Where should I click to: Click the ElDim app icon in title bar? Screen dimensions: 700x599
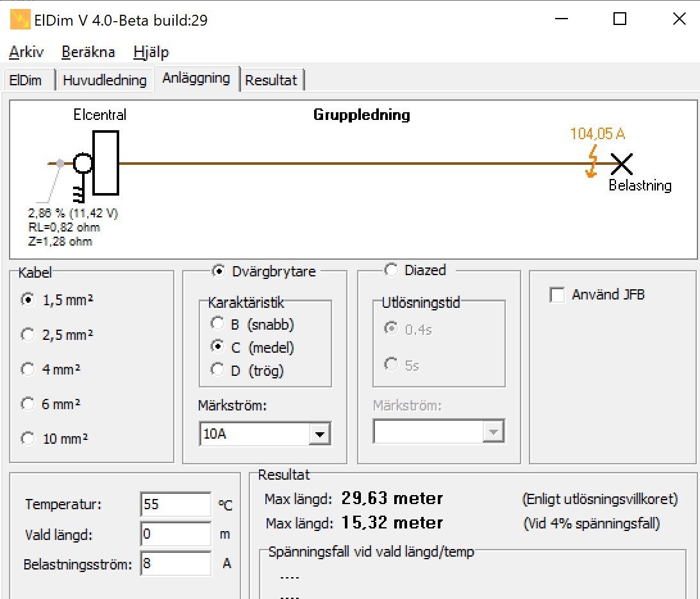tap(20, 20)
